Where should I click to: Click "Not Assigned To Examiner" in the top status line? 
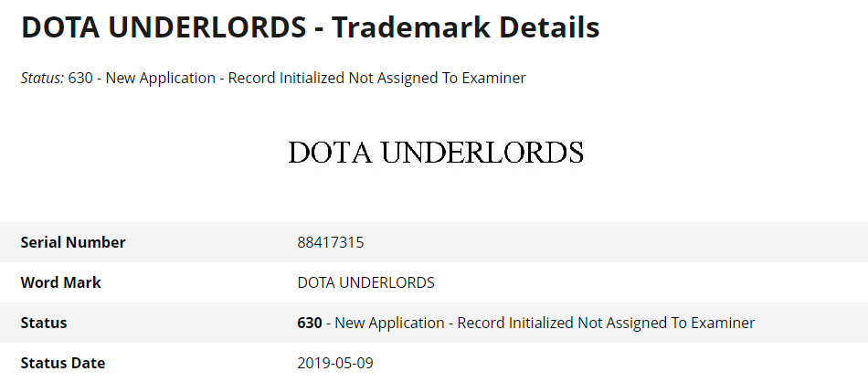pos(437,78)
